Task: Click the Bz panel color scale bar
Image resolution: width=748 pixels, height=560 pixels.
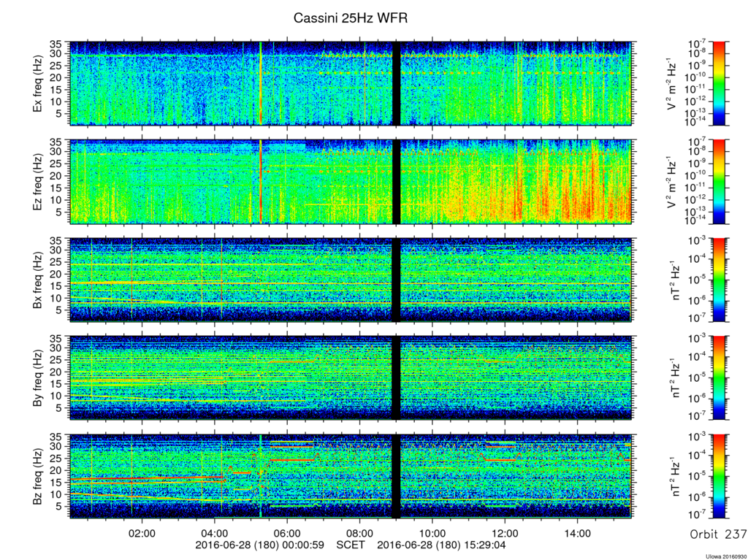Action: (x=719, y=476)
